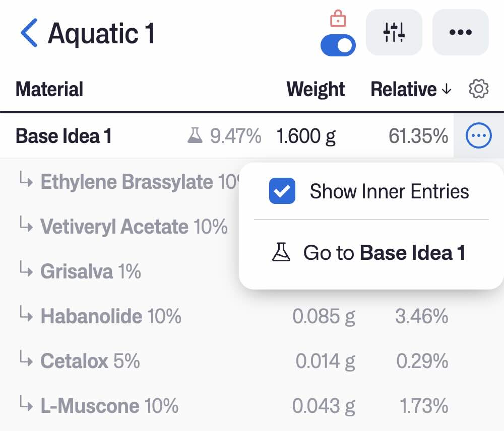The width and height of the screenshot is (504, 431).
Task: Click the flask icon next to Go to Base Idea 1
Action: 282,252
